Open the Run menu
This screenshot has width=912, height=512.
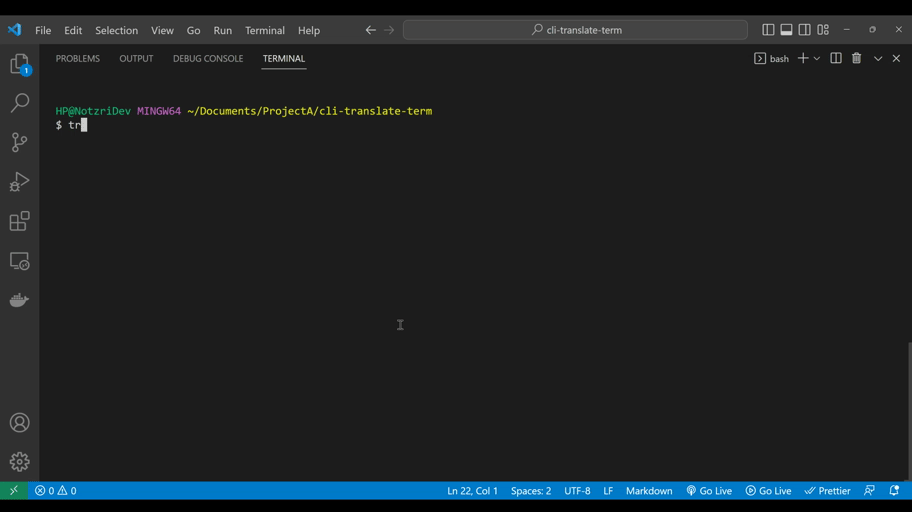pos(222,30)
